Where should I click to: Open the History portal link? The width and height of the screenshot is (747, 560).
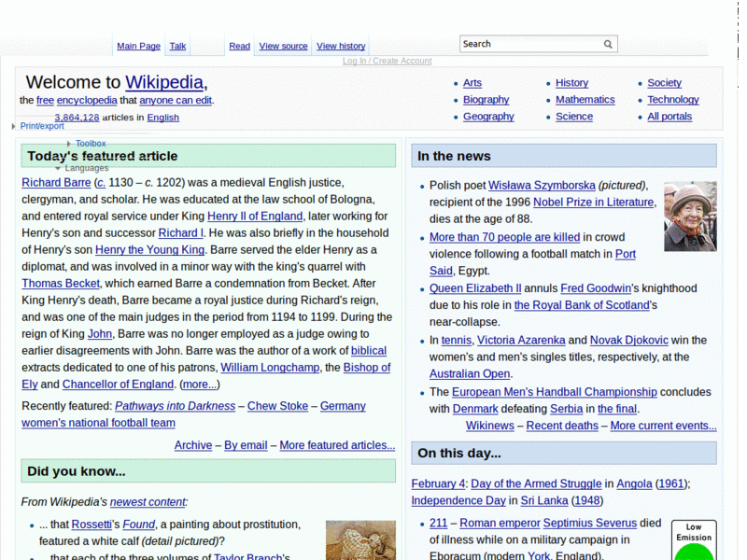572,83
